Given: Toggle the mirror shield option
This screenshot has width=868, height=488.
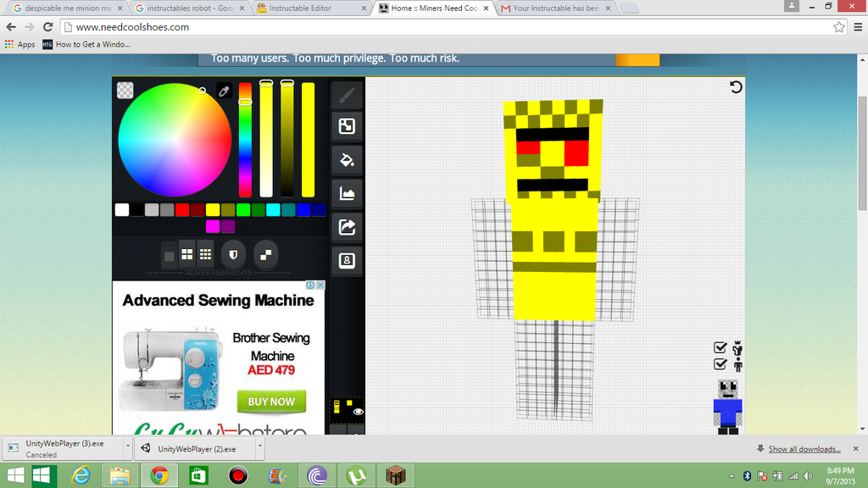Looking at the screenshot, I should coord(234,254).
